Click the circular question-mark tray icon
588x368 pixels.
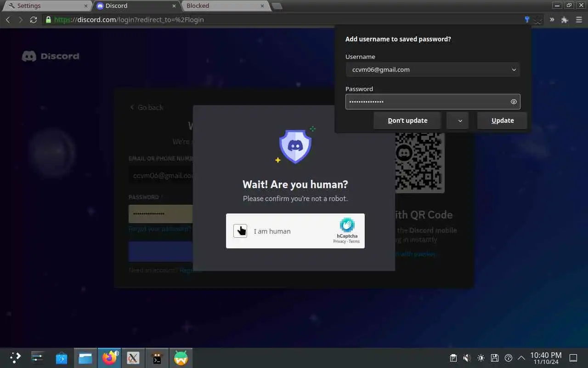tap(509, 358)
